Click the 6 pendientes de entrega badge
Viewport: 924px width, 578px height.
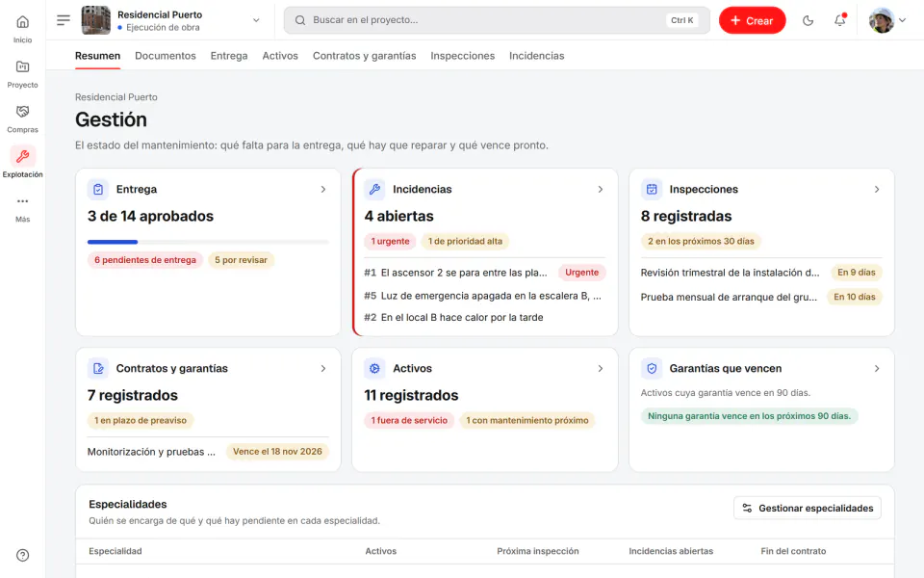click(x=145, y=260)
